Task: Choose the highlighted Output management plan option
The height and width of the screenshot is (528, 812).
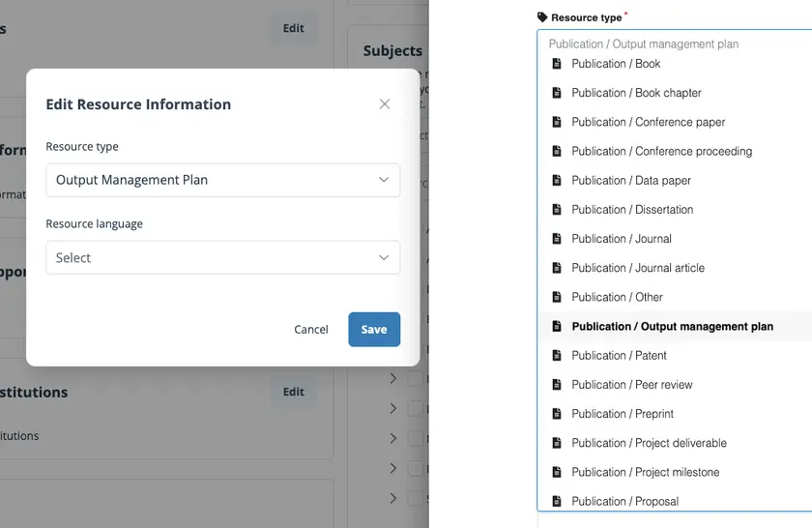Action: (x=672, y=327)
